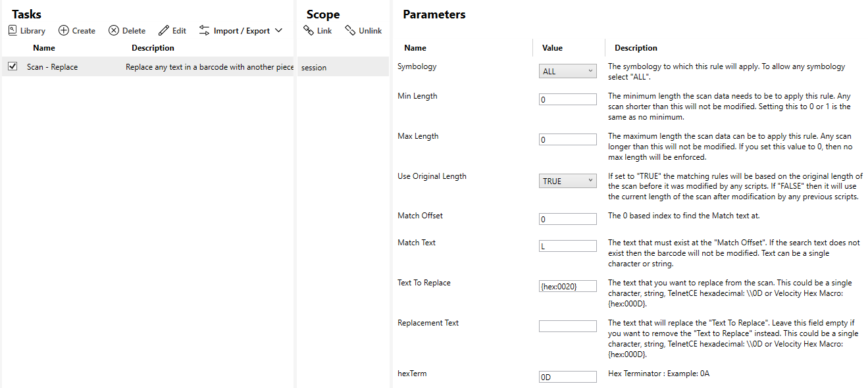Click the Min Length value field
The image size is (868, 388).
click(567, 100)
